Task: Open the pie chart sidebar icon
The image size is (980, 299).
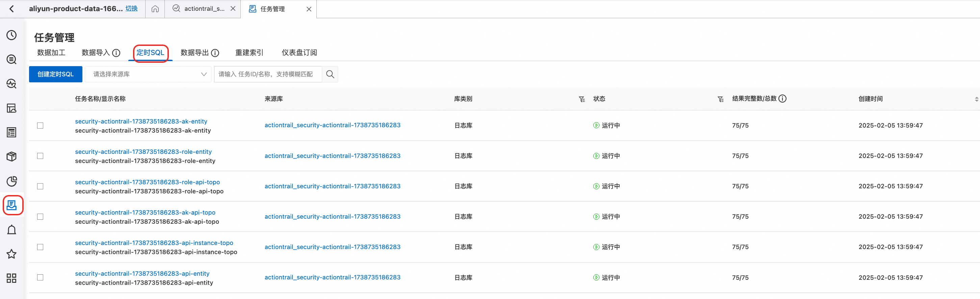Action: tap(12, 182)
